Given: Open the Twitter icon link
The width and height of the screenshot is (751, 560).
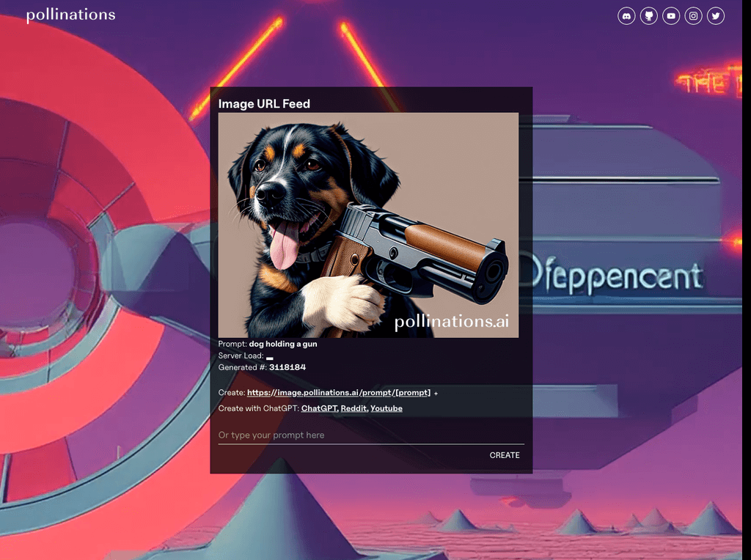Looking at the screenshot, I should tap(716, 16).
